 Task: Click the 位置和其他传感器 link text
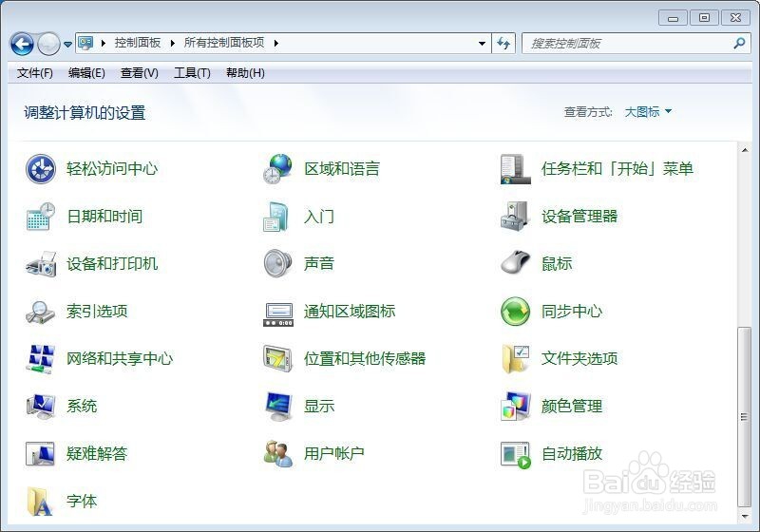(365, 358)
